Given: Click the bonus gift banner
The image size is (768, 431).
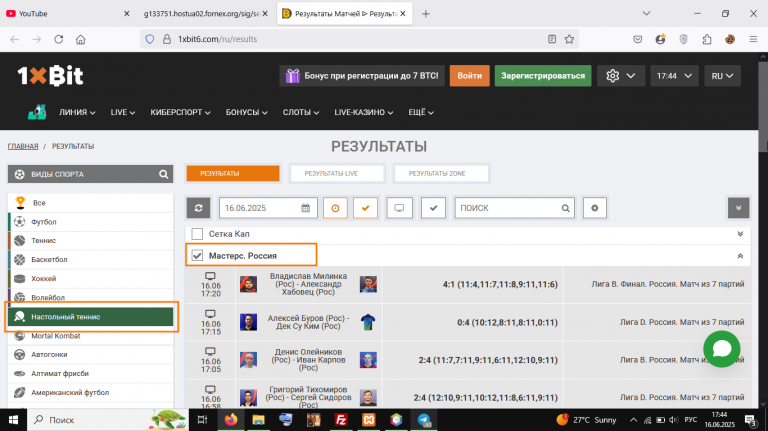Looking at the screenshot, I should [362, 76].
